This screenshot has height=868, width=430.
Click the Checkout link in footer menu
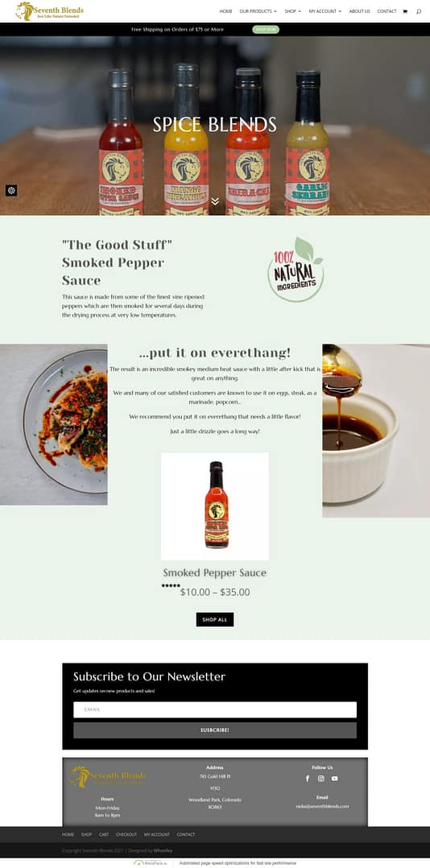click(x=126, y=834)
